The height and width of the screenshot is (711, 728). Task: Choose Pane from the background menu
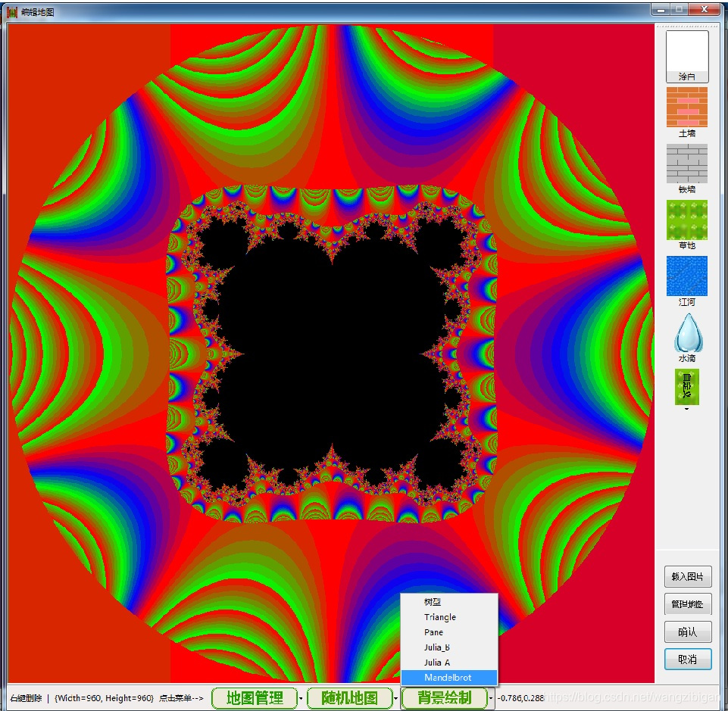(449, 632)
